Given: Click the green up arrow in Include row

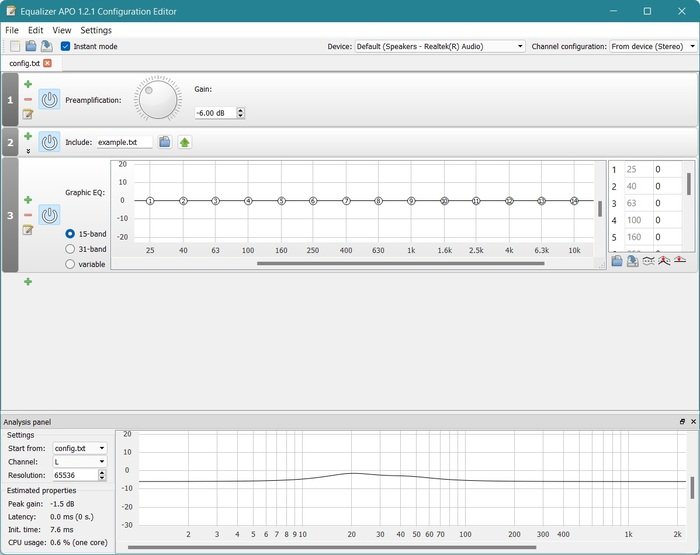Looking at the screenshot, I should pos(185,142).
